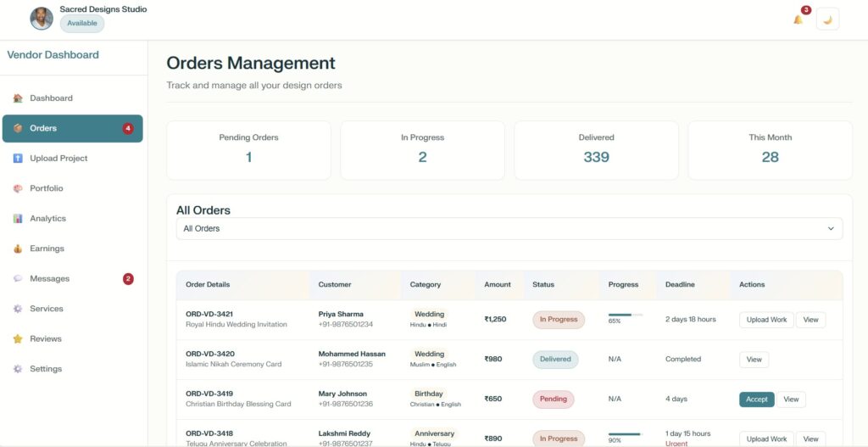Click the 65% progress bar

(x=625, y=315)
